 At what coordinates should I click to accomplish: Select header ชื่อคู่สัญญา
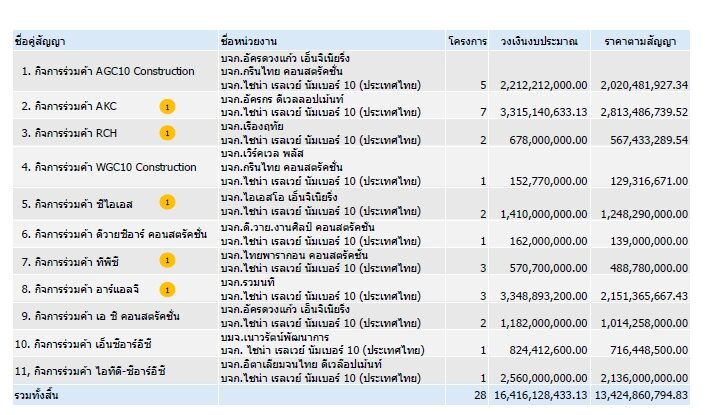40,42
